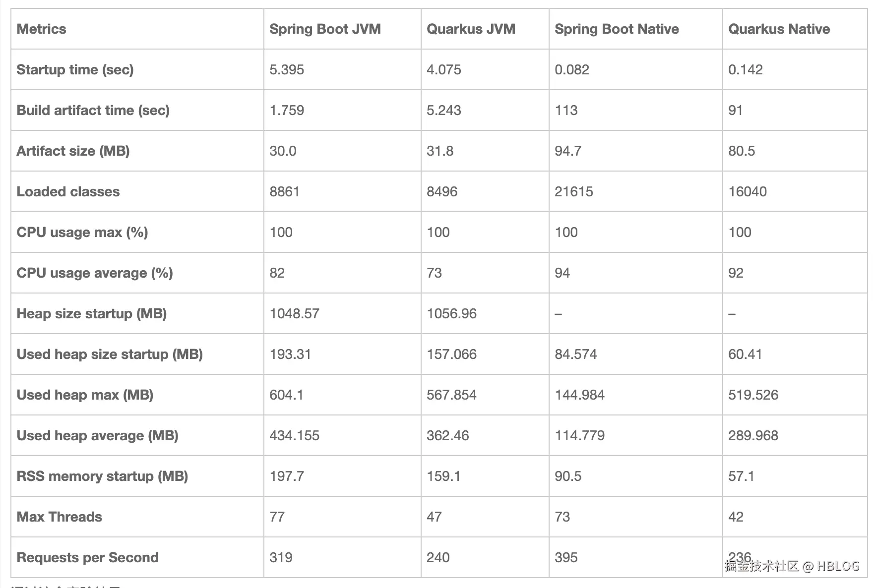Viewport: 875px width, 588px height.
Task: Click the 395 requests per second value
Action: point(566,558)
